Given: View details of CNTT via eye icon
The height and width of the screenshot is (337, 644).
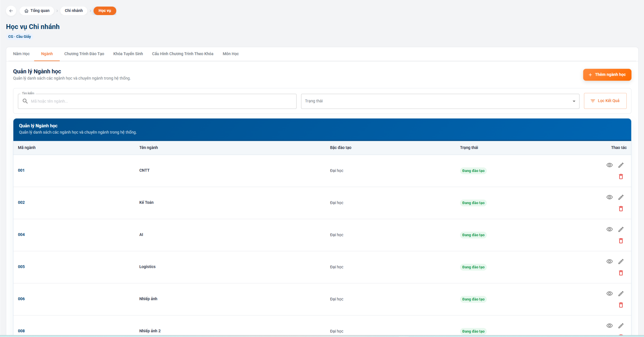Looking at the screenshot, I should (x=609, y=165).
